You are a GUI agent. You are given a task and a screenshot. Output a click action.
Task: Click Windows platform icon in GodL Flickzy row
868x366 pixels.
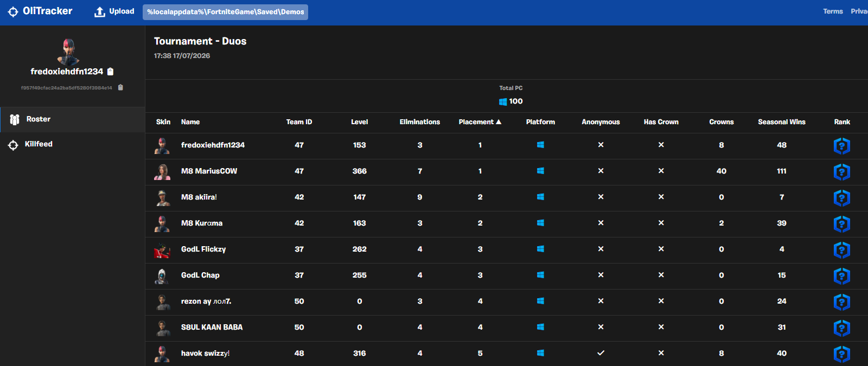540,249
